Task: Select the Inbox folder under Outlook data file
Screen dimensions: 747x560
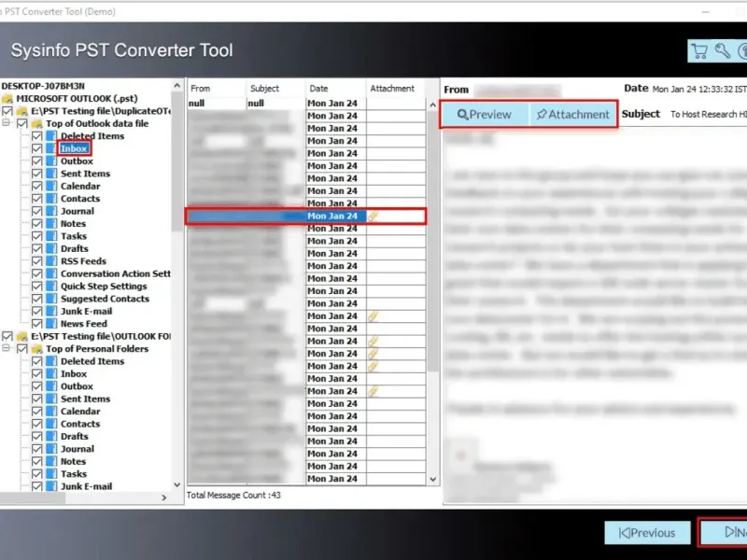Action: 74,148
